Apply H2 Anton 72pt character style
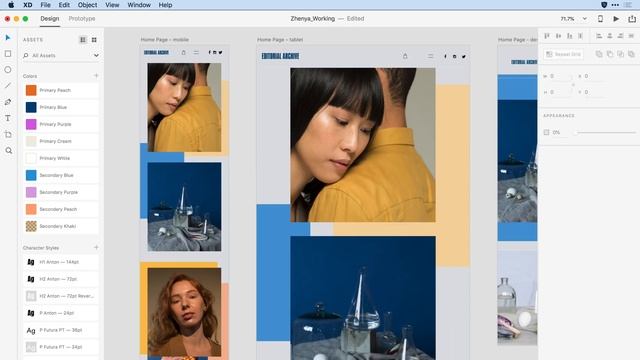The height and width of the screenshot is (360, 640). coord(61,279)
